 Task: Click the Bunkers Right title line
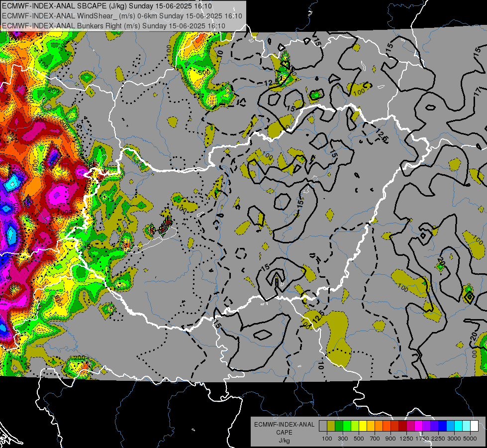114,26
